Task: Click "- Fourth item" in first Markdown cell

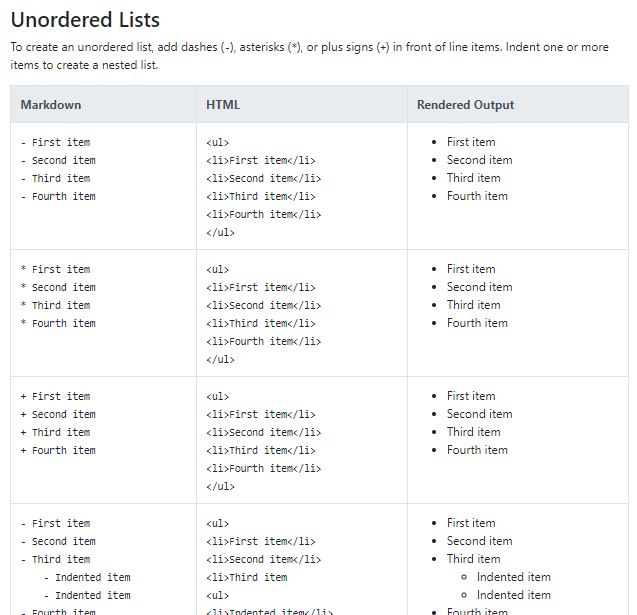Action: tap(58, 196)
